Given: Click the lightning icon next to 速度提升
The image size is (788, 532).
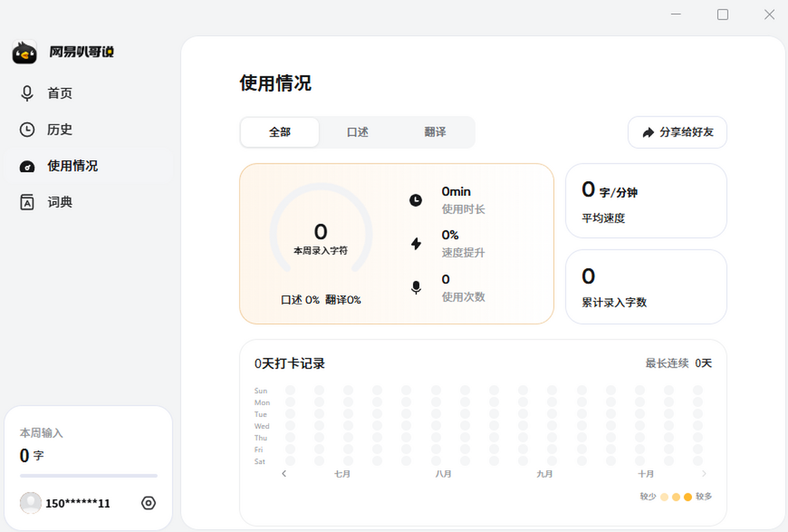Looking at the screenshot, I should pyautogui.click(x=416, y=244).
